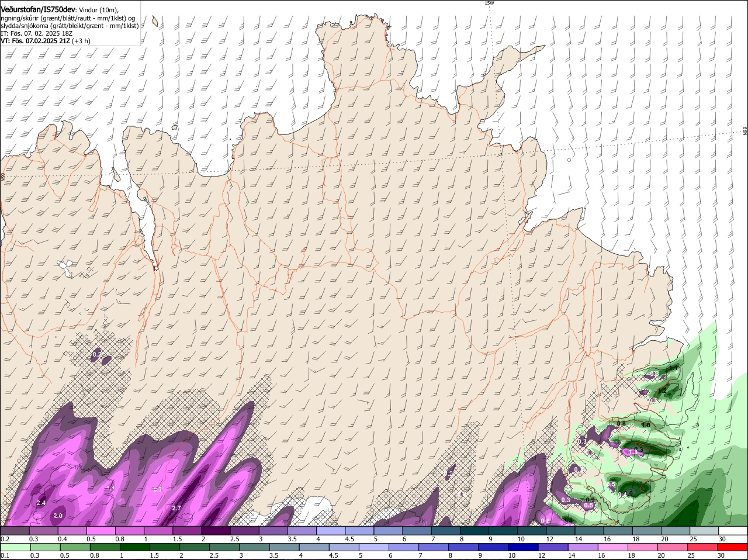Click the small island north of the coast
The width and height of the screenshot is (748, 560).
click(x=155, y=22)
